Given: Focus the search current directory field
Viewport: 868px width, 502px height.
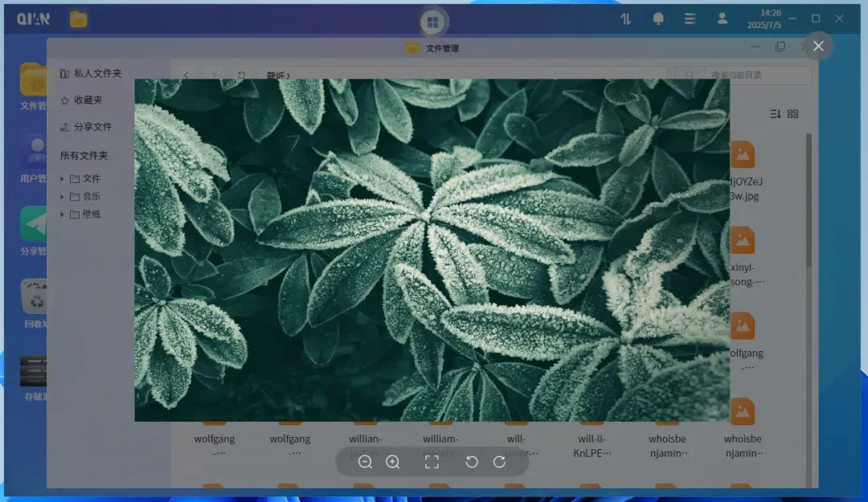Looking at the screenshot, I should click(758, 75).
